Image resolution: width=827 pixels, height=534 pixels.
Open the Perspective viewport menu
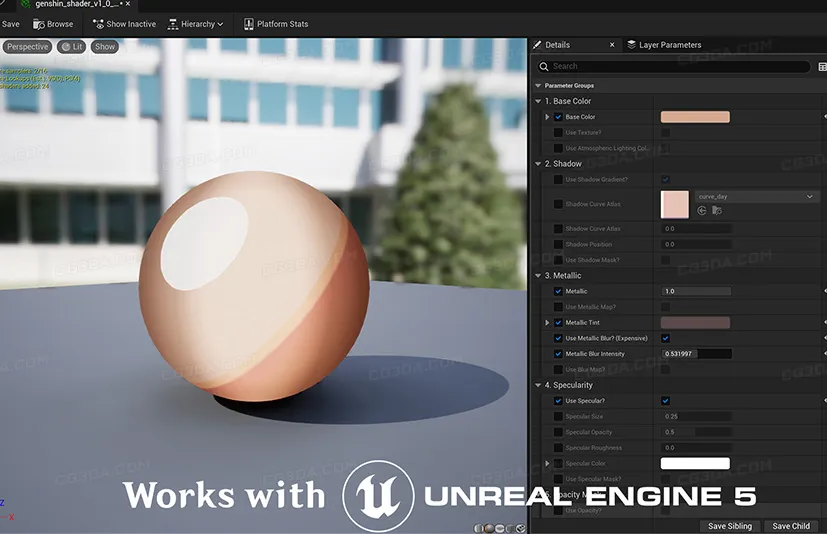(x=27, y=47)
